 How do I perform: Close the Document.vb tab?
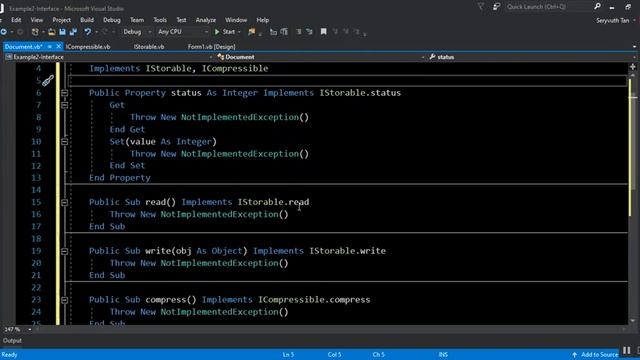pyautogui.click(x=58, y=47)
